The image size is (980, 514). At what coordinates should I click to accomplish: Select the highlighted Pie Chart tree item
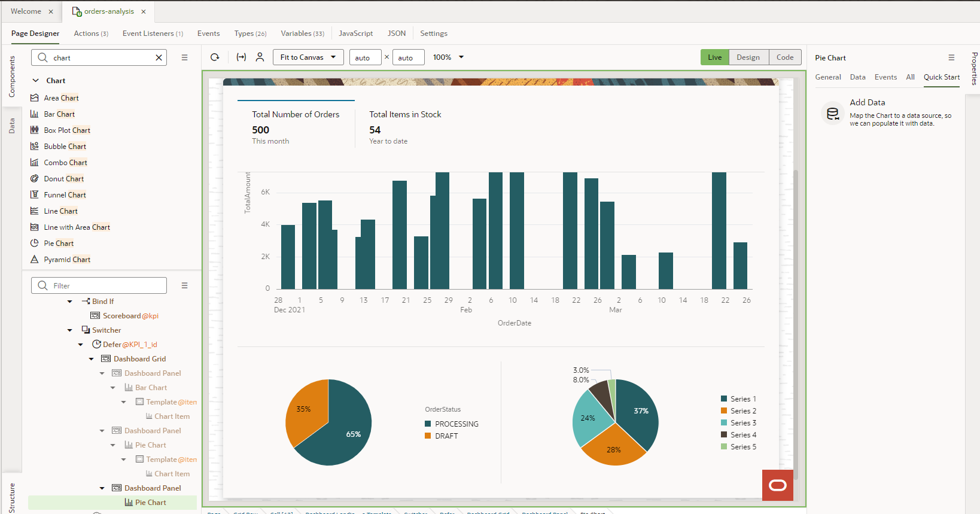(x=112, y=503)
